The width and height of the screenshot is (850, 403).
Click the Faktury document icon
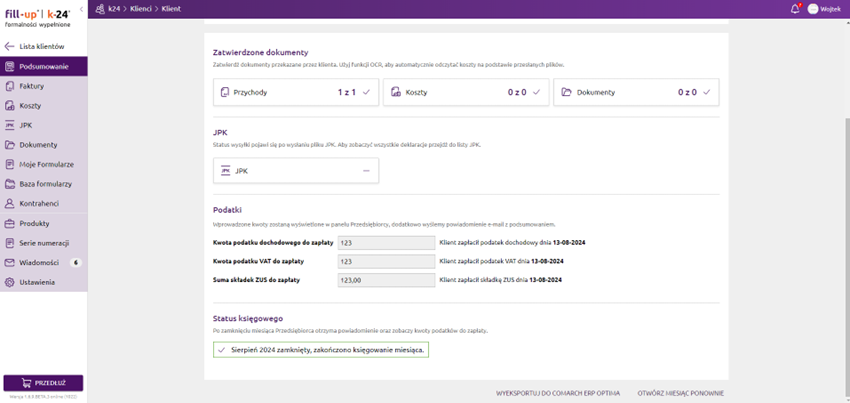(9, 86)
